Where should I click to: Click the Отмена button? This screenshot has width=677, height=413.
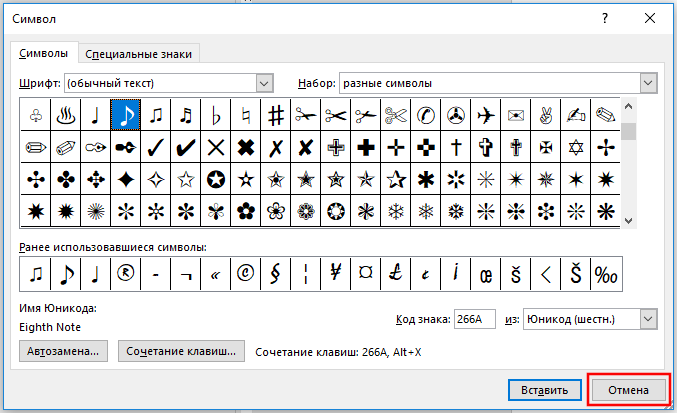pyautogui.click(x=628, y=390)
